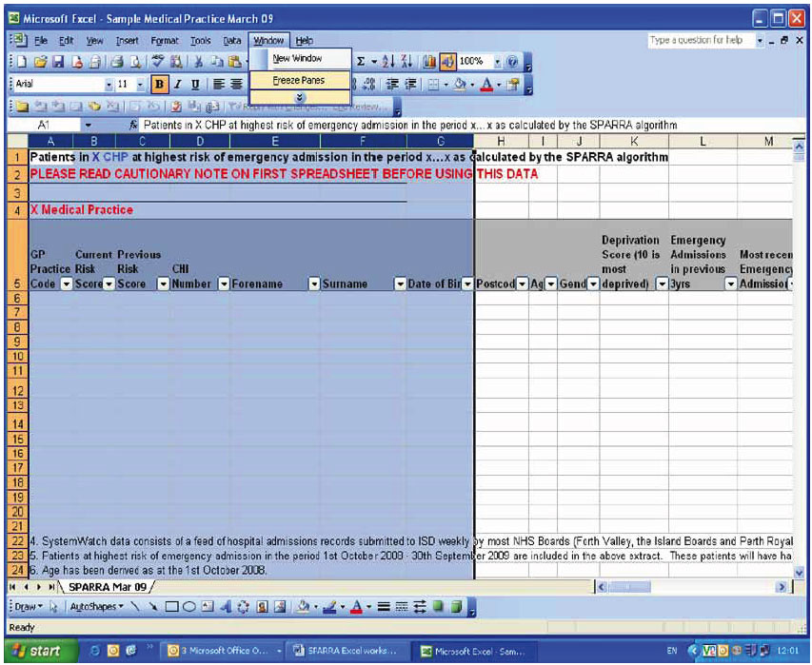Open the Postcode column filter dropdown
This screenshot has width=812, height=665.
[x=522, y=284]
